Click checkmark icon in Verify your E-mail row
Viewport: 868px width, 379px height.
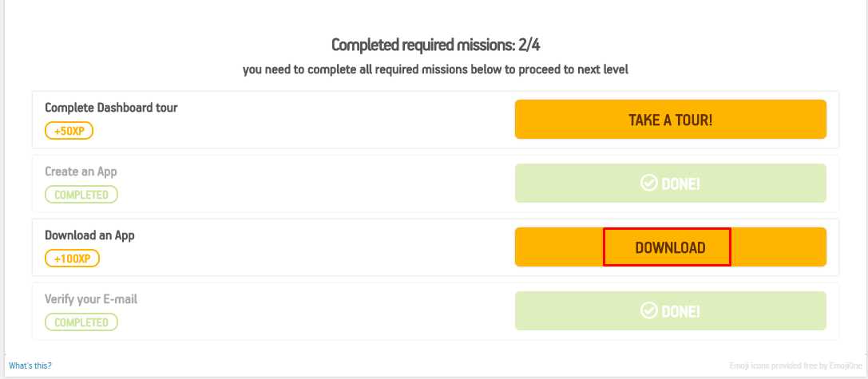pyautogui.click(x=649, y=311)
